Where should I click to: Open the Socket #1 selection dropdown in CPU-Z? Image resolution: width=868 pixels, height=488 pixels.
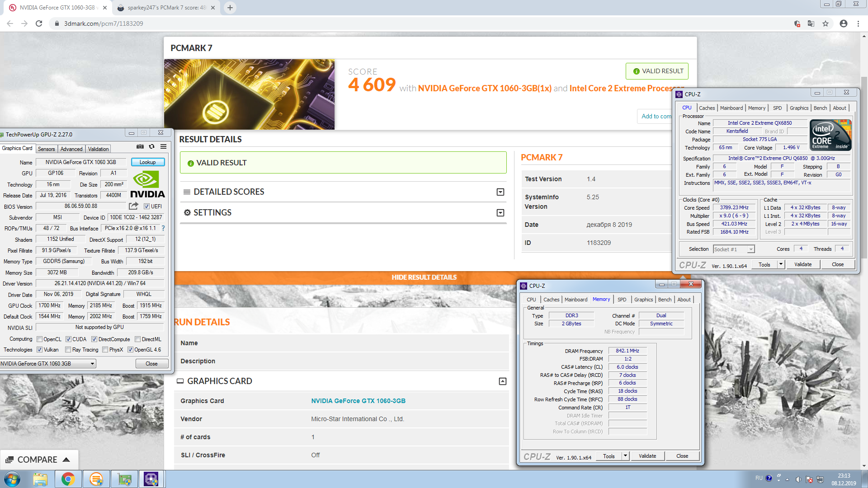(750, 249)
